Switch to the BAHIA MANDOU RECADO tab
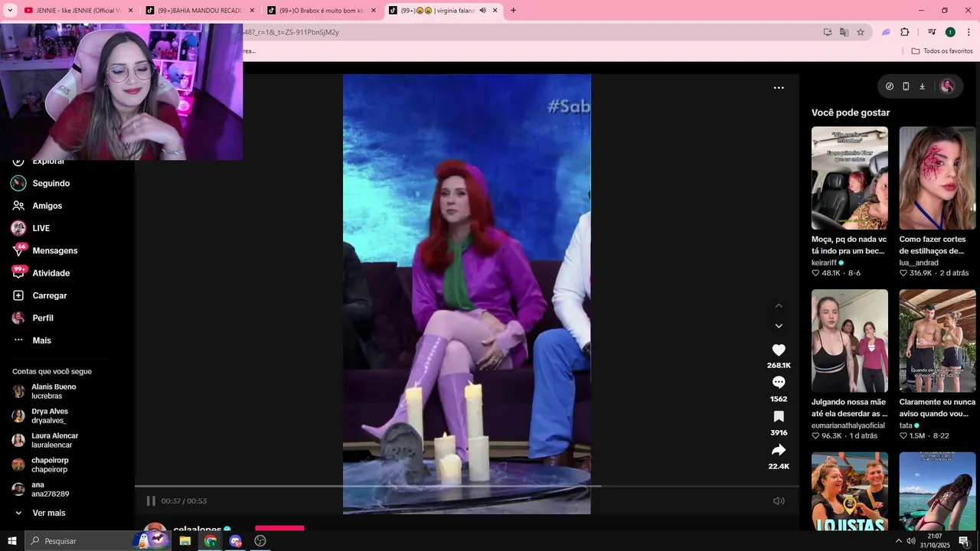Viewport: 980px width, 551px height. tap(198, 11)
